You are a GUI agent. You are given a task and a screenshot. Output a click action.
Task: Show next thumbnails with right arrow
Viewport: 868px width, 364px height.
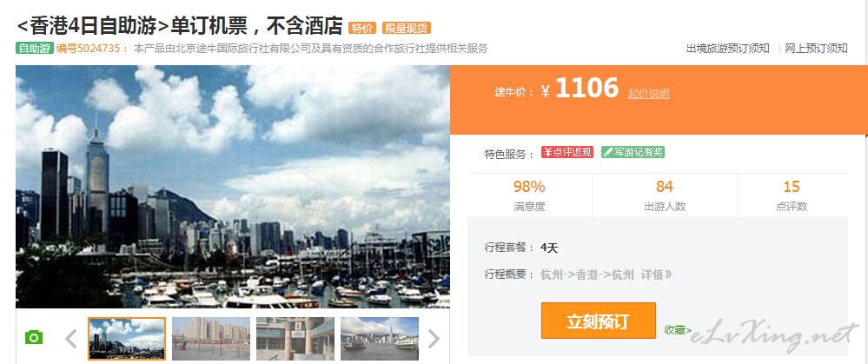(434, 339)
